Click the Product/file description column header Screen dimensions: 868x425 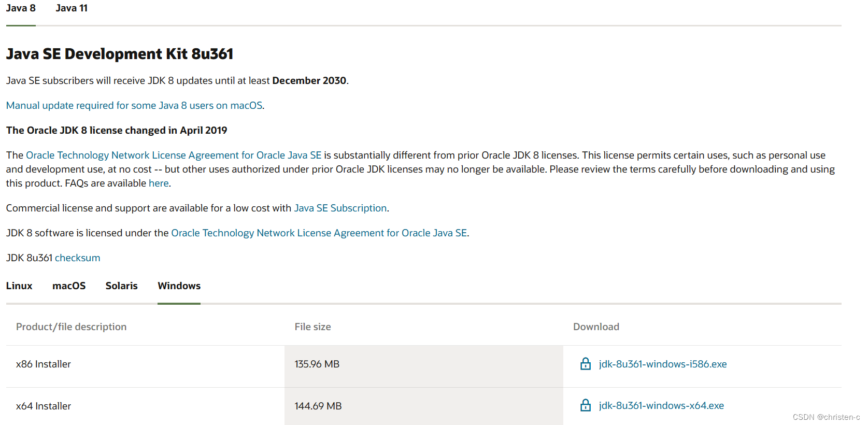click(72, 327)
